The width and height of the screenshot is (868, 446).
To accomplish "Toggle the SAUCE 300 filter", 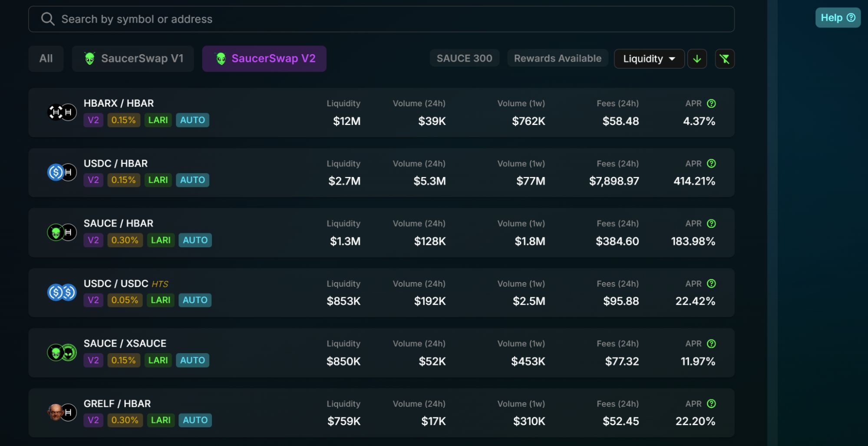I will [x=464, y=59].
